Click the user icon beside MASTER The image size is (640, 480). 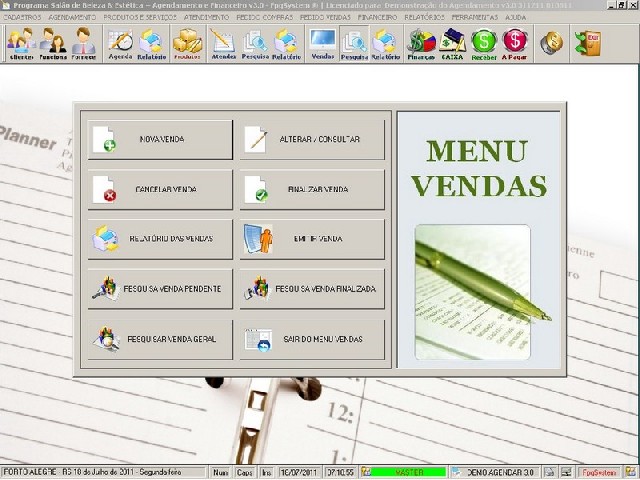(x=366, y=472)
